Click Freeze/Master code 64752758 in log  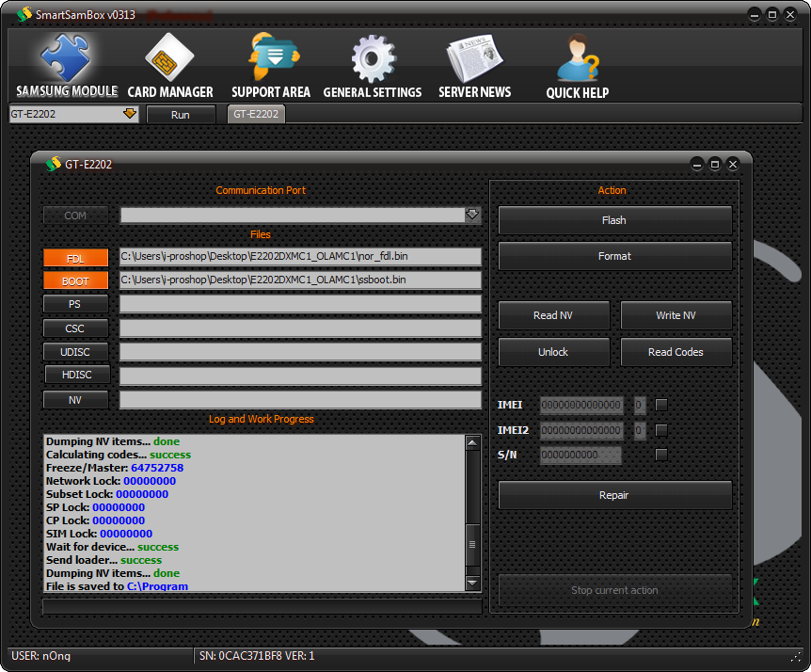157,468
